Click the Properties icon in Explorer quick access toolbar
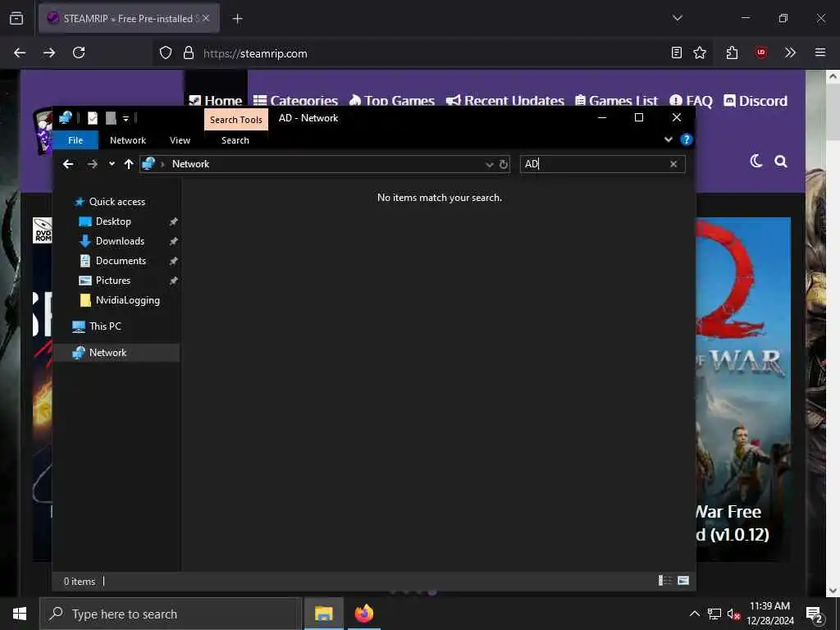840x630 pixels. click(x=93, y=118)
